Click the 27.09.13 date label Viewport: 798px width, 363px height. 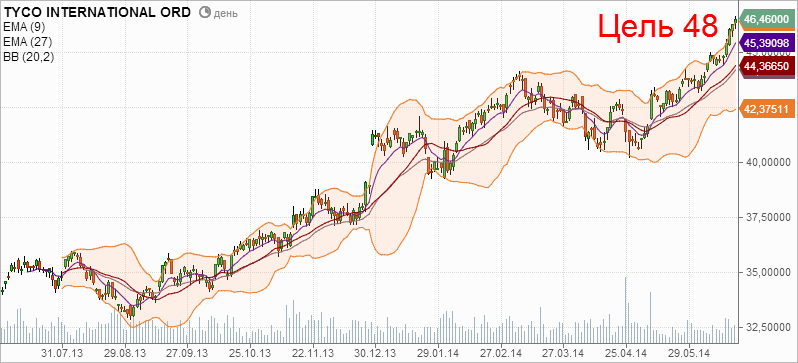(187, 352)
